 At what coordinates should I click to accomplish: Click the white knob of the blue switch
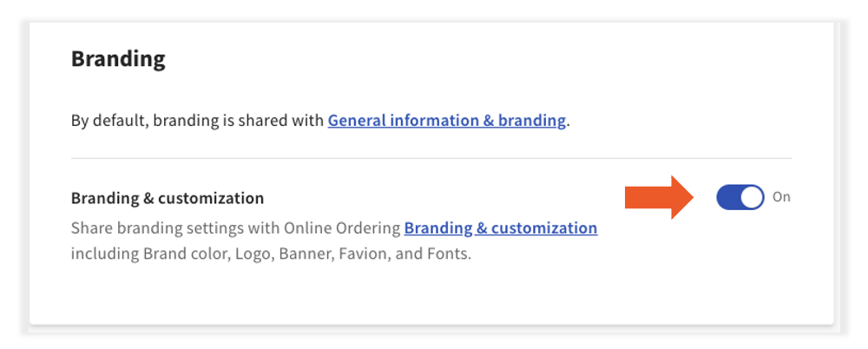[752, 197]
